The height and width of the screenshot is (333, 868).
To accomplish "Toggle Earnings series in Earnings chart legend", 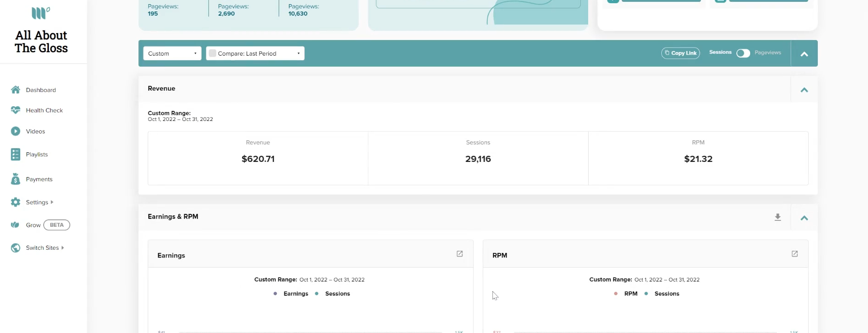I will (291, 293).
